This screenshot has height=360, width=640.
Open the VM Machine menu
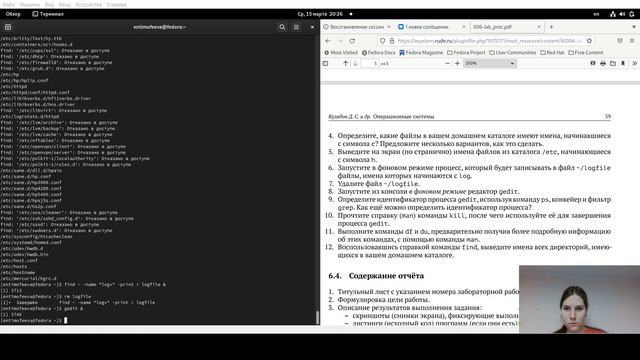pos(30,4)
